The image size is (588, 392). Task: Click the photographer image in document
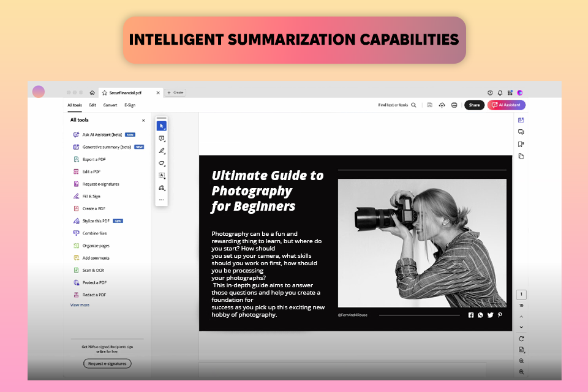tap(422, 243)
